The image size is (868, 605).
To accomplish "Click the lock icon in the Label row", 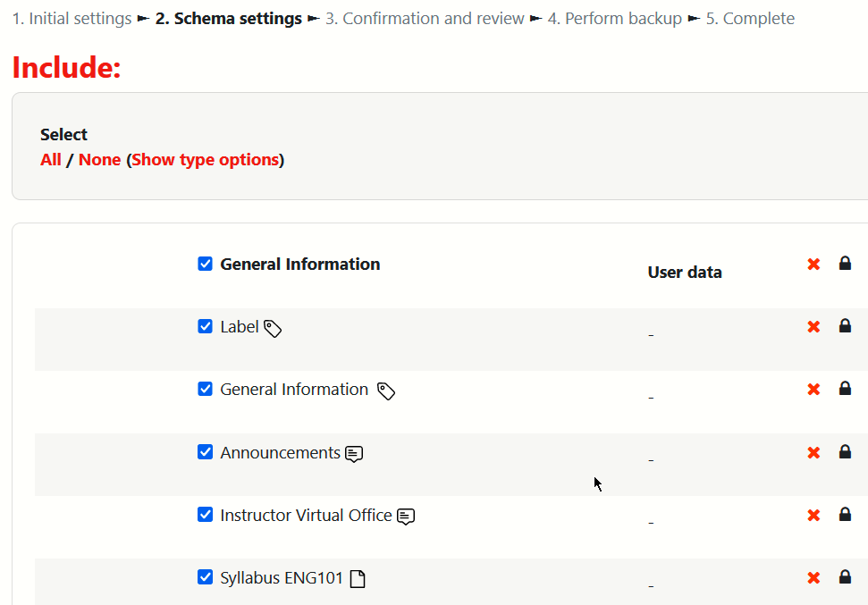I will [x=845, y=326].
